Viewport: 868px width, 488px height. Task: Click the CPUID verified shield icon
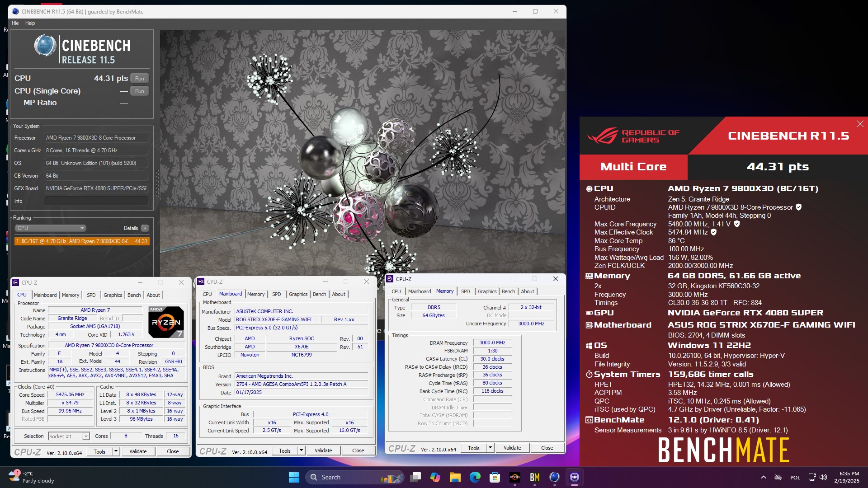[x=799, y=207]
